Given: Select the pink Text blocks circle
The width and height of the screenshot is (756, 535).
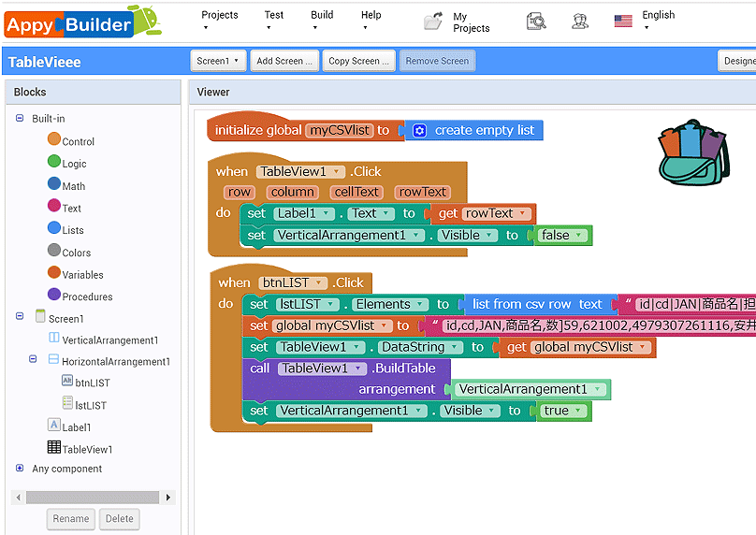Looking at the screenshot, I should pyautogui.click(x=54, y=206).
